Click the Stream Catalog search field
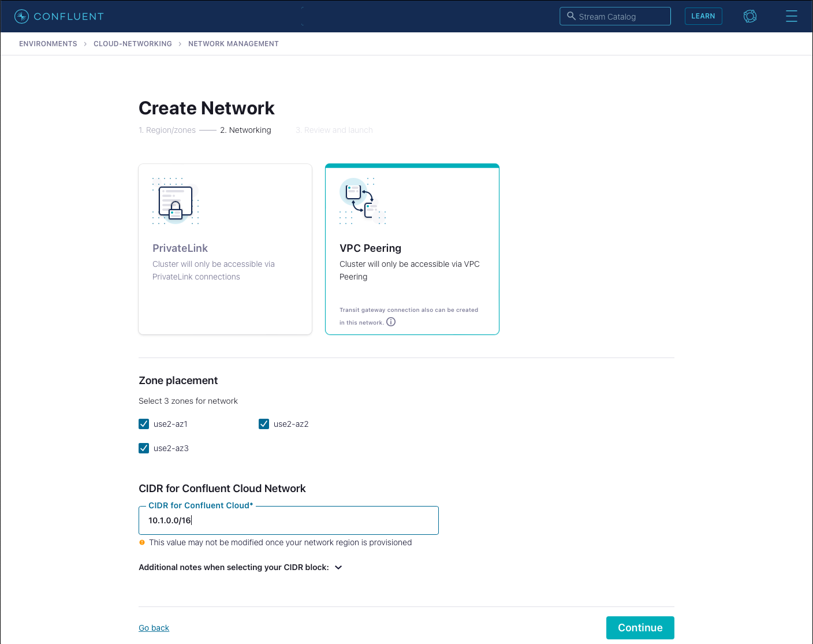813x644 pixels. (x=615, y=16)
